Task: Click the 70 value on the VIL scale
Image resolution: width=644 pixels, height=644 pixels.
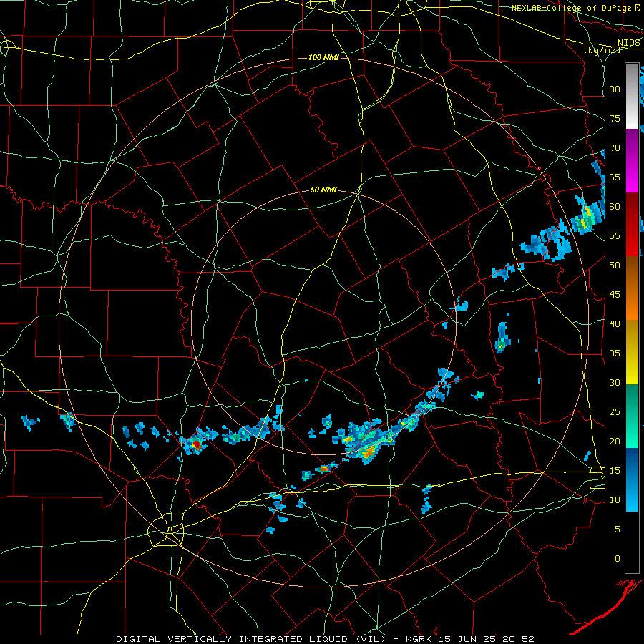Action: (615, 148)
